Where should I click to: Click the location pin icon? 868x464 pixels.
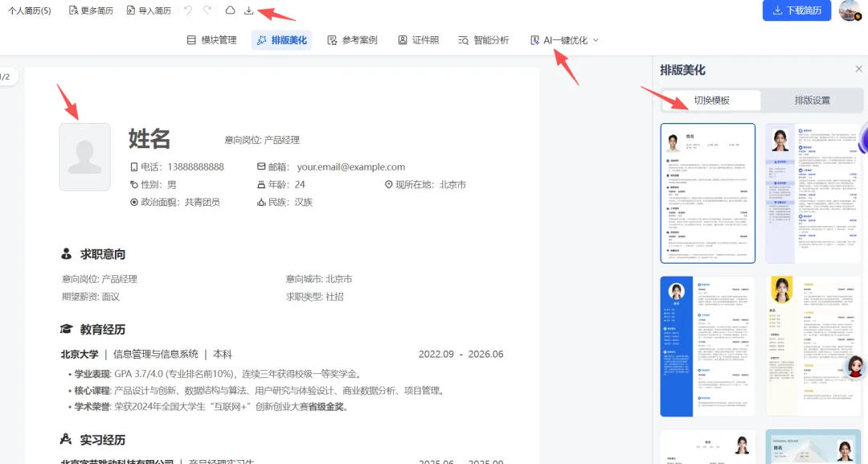pos(389,184)
